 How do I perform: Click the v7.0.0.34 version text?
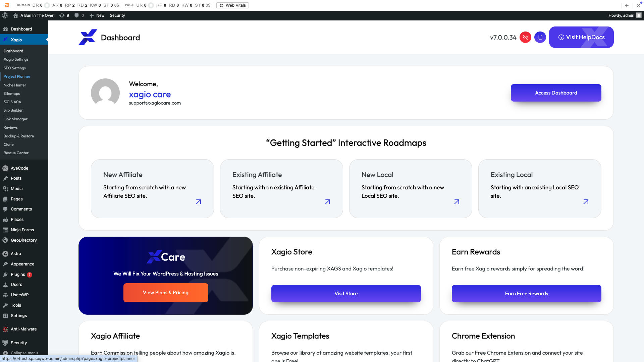(x=503, y=38)
